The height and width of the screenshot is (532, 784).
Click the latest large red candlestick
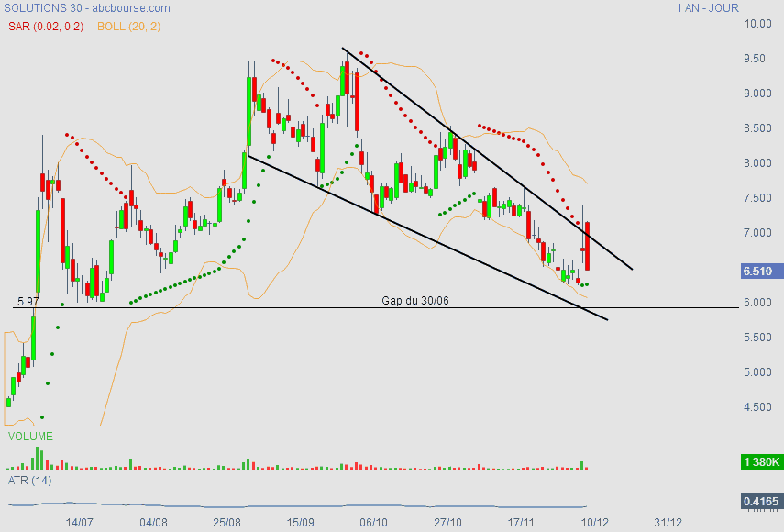[588, 246]
